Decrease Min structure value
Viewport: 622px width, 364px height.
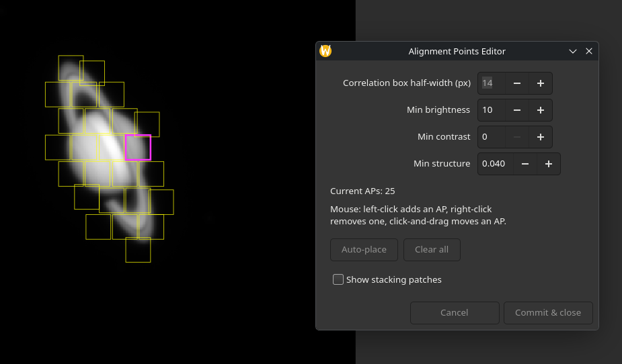pos(524,164)
